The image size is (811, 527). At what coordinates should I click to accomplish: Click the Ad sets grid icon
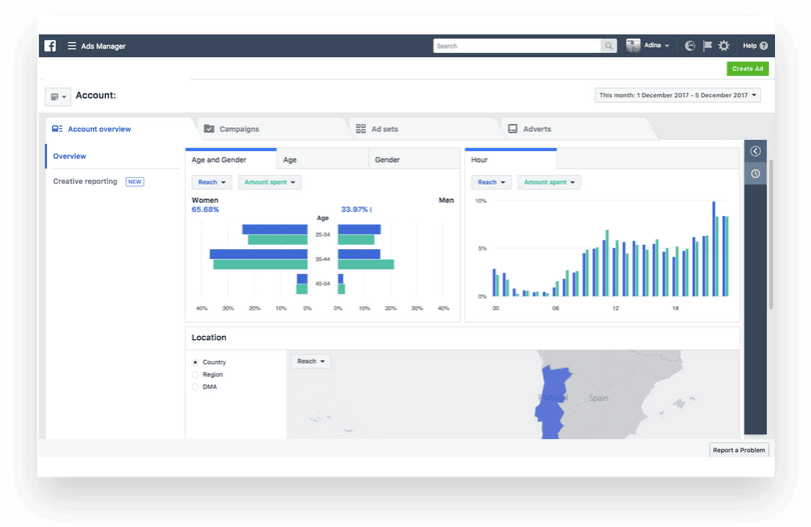pyautogui.click(x=361, y=129)
